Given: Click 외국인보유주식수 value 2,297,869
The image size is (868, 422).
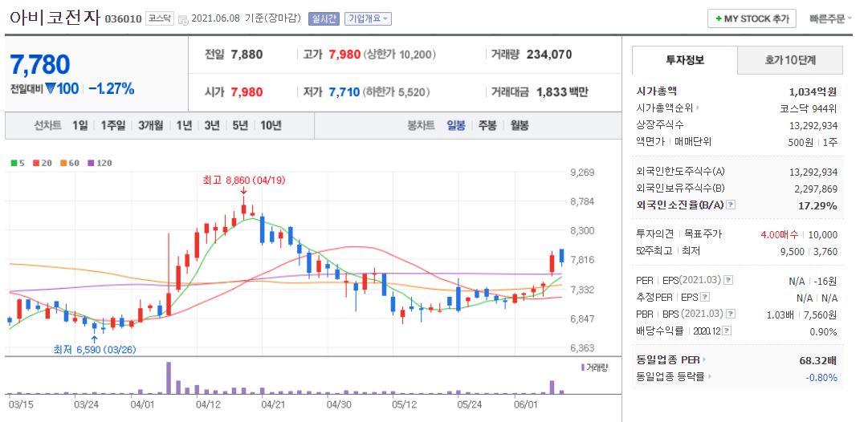Looking at the screenshot, I should pos(816,189).
